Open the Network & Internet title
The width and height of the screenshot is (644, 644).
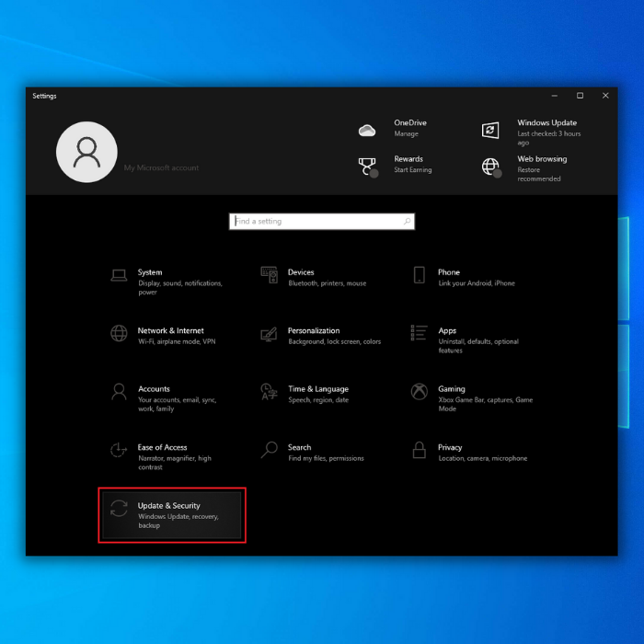click(x=171, y=330)
